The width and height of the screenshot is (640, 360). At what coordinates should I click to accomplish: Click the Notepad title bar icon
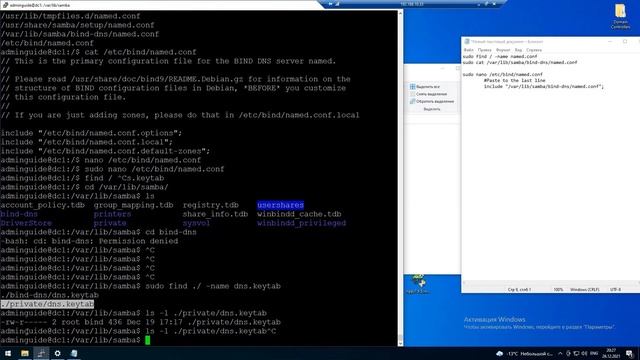tap(467, 42)
